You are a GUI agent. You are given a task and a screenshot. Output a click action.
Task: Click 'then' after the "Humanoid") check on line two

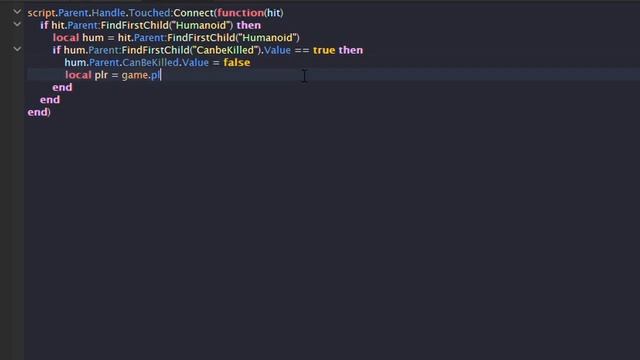[249, 25]
